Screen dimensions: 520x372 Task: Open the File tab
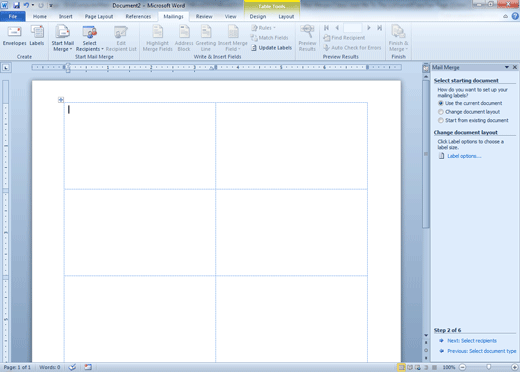[x=13, y=16]
